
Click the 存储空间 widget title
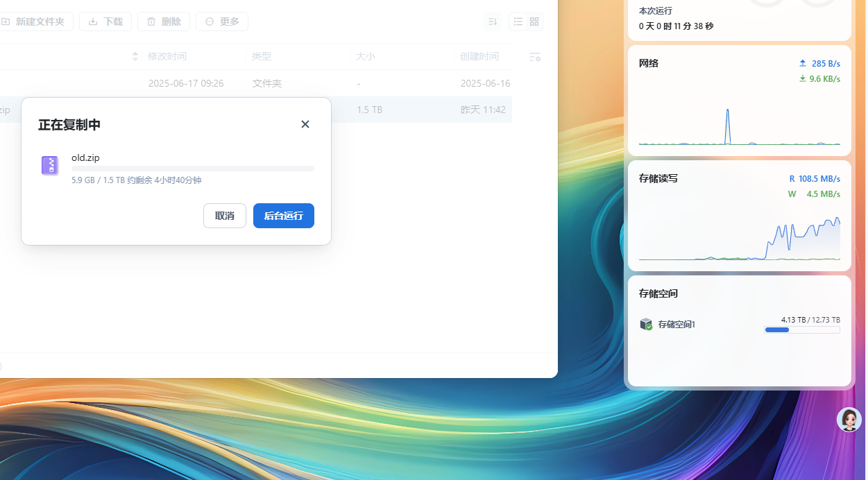(658, 293)
